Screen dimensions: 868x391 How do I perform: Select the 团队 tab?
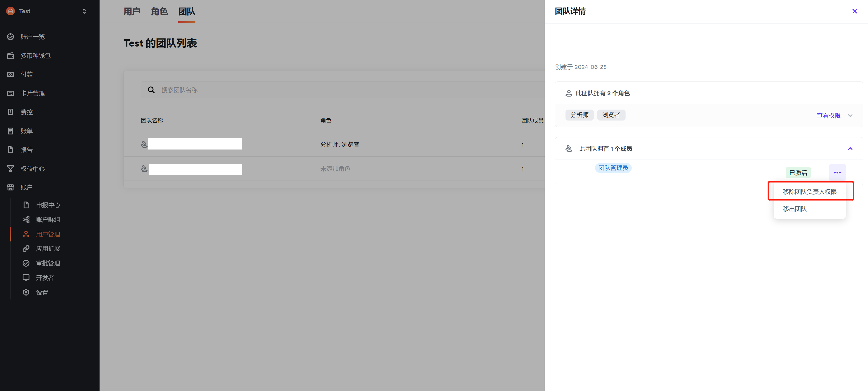pos(187,11)
